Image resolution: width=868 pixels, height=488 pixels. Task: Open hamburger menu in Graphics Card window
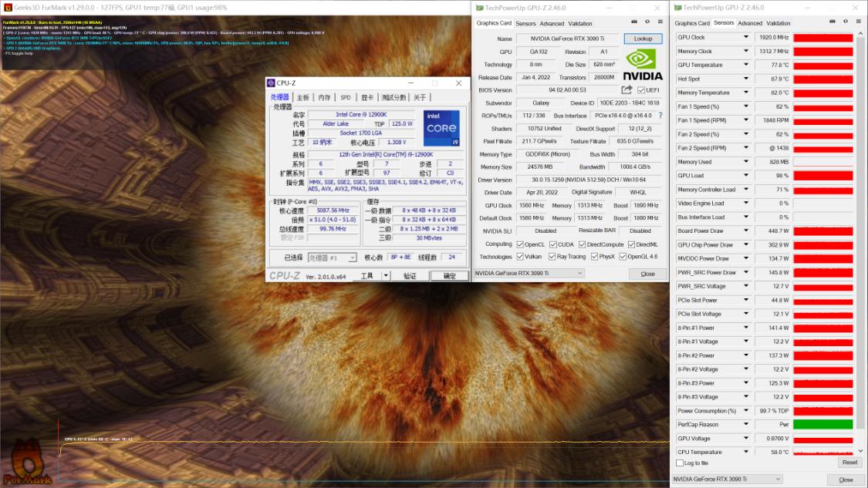(x=658, y=23)
